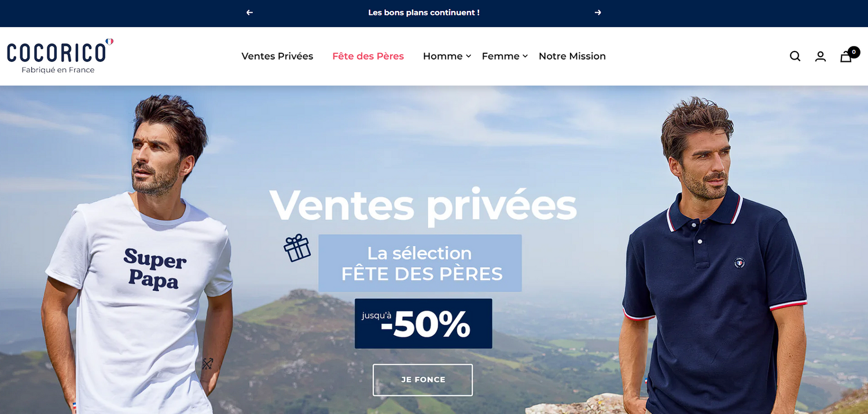Open the Homme navigation menu
The image size is (868, 414).
[x=443, y=56]
